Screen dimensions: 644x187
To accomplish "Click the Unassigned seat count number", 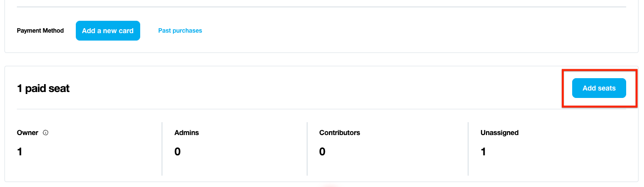I will (483, 152).
